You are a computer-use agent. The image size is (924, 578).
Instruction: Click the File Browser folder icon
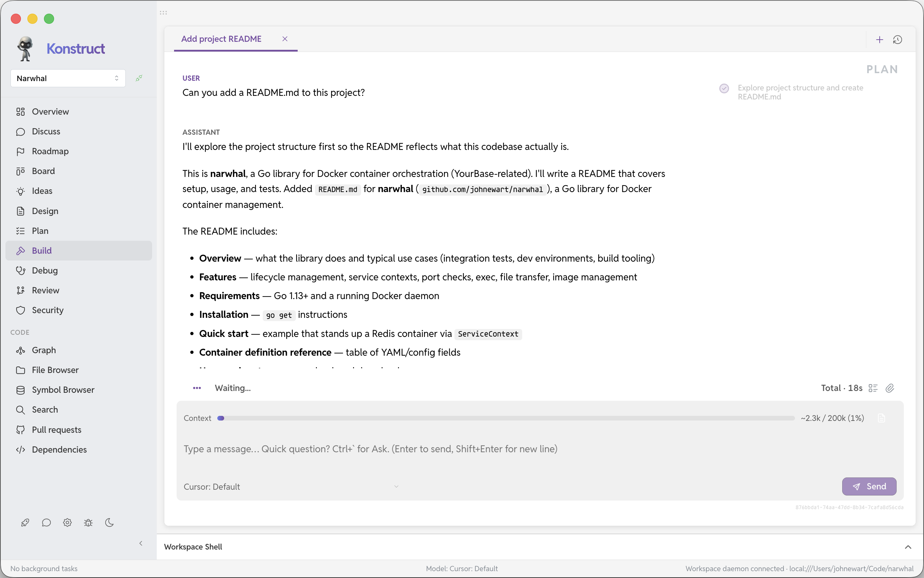click(x=21, y=370)
